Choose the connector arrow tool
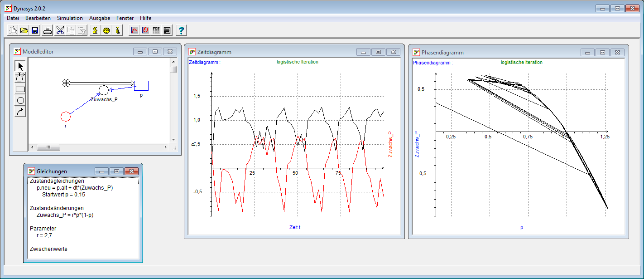 (x=20, y=111)
